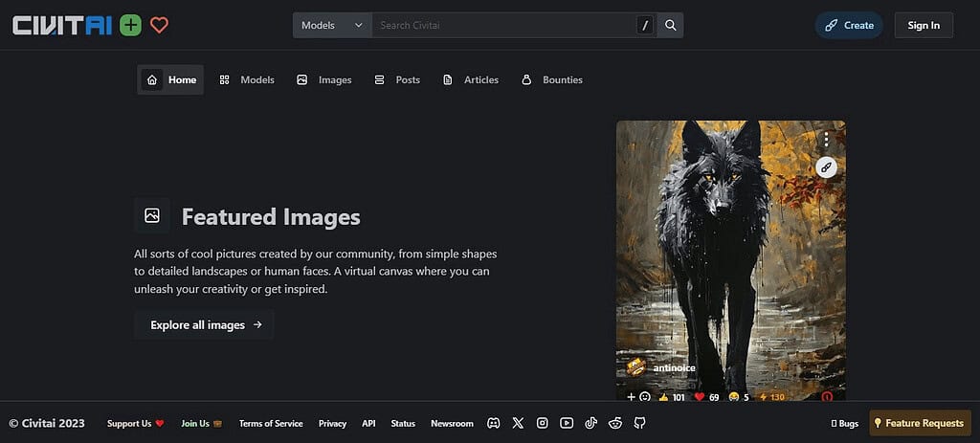Click the Bugs link in footer
The image size is (980, 443).
point(844,423)
